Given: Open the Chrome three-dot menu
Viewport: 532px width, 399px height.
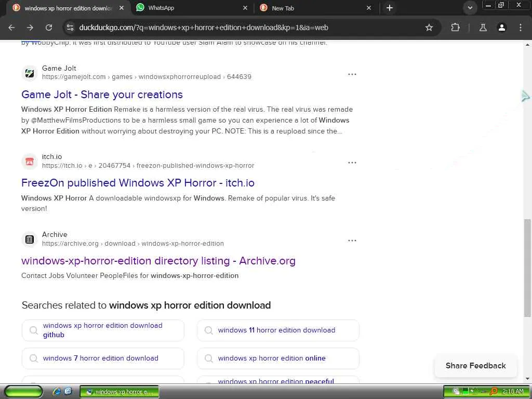Looking at the screenshot, I should pos(521,28).
